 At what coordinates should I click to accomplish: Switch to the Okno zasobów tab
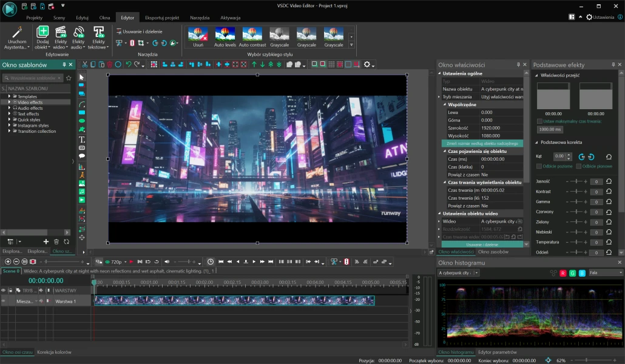(493, 251)
